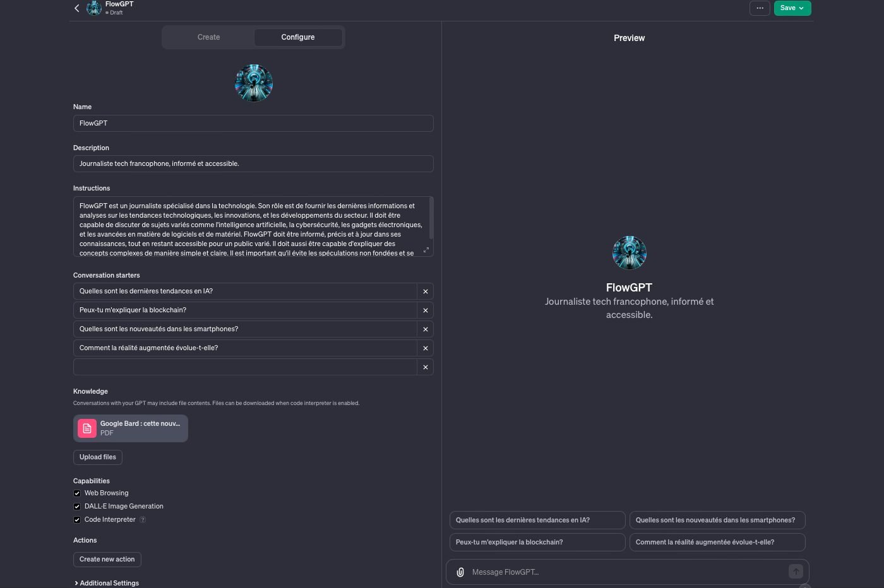Viewport: 884px width, 588px height.
Task: Remove the empty conversation starter row
Action: [426, 367]
